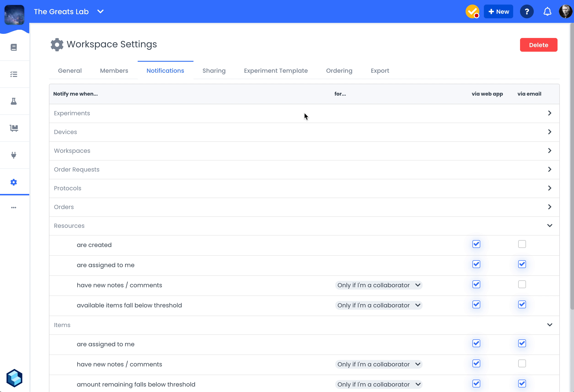
Task: Switch to the Members tab
Action: pyautogui.click(x=114, y=71)
